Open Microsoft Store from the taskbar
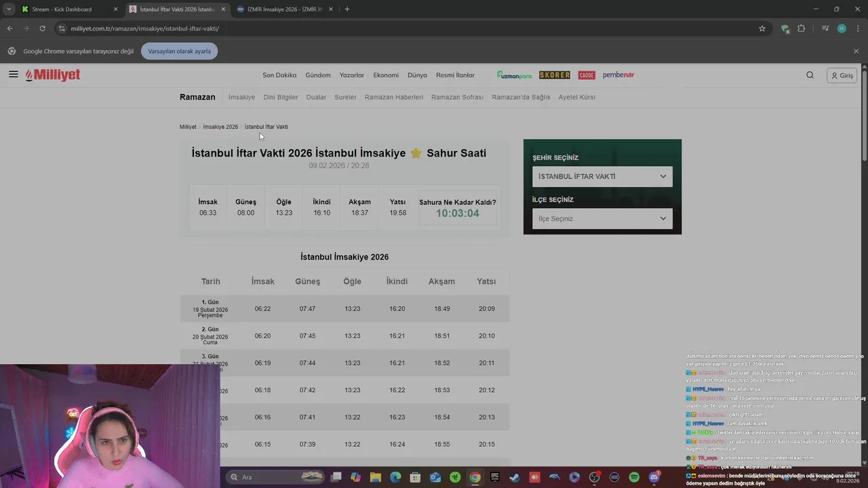 415,477
